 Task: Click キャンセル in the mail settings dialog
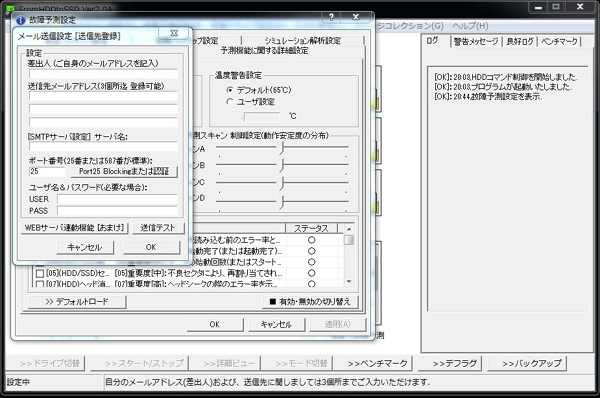tap(85, 248)
